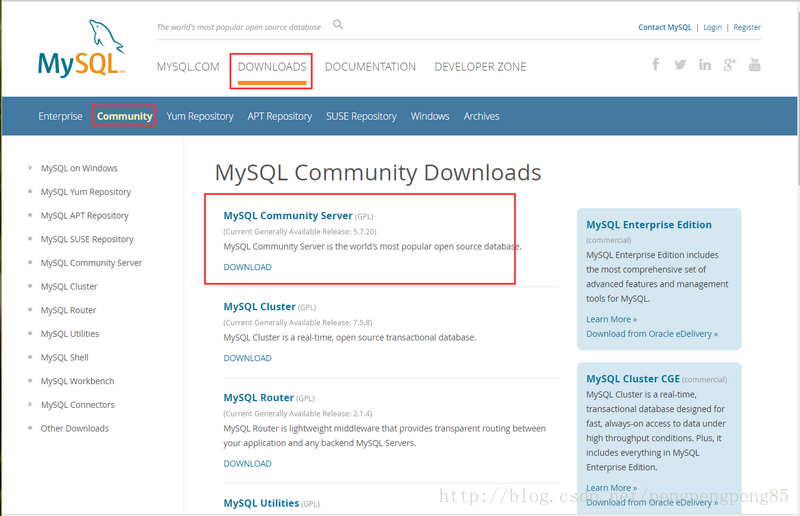Open MySQL Community Server sidebar link
This screenshot has height=516, width=800.
coord(91,263)
